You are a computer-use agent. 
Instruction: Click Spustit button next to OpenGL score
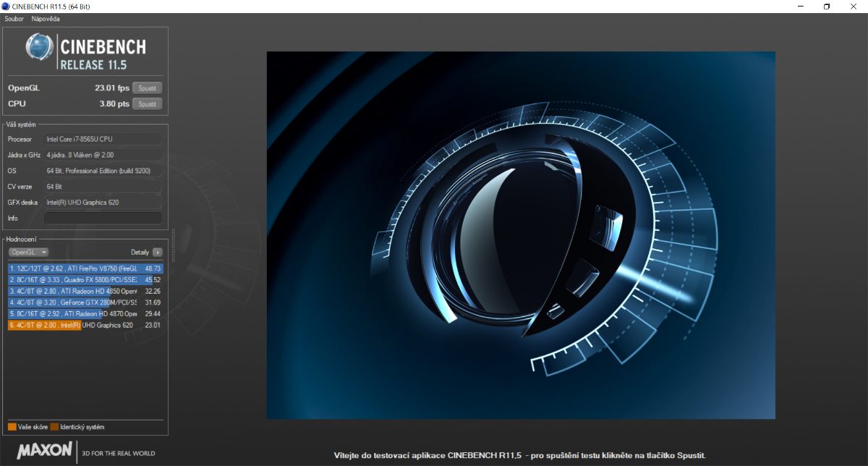coord(147,88)
